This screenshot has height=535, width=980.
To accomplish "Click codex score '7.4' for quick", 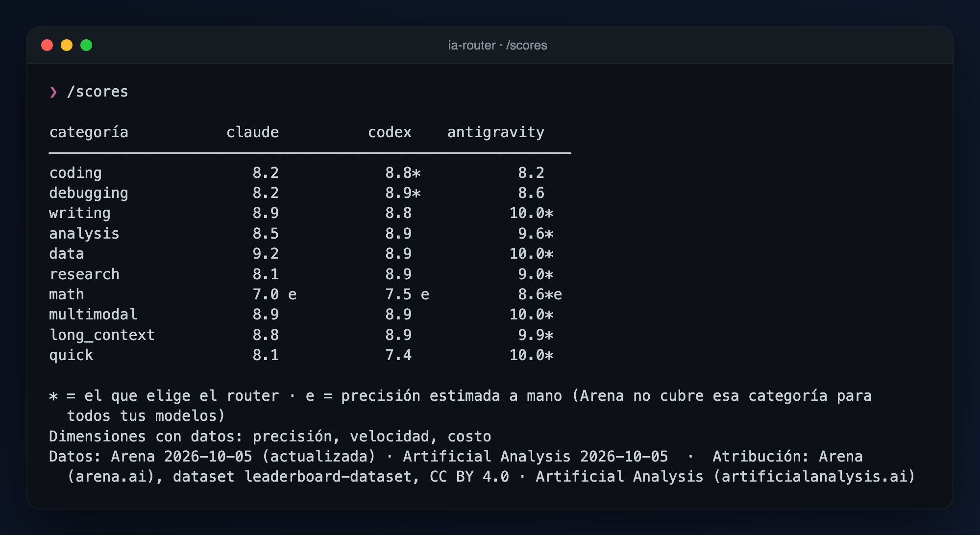I will coord(398,355).
